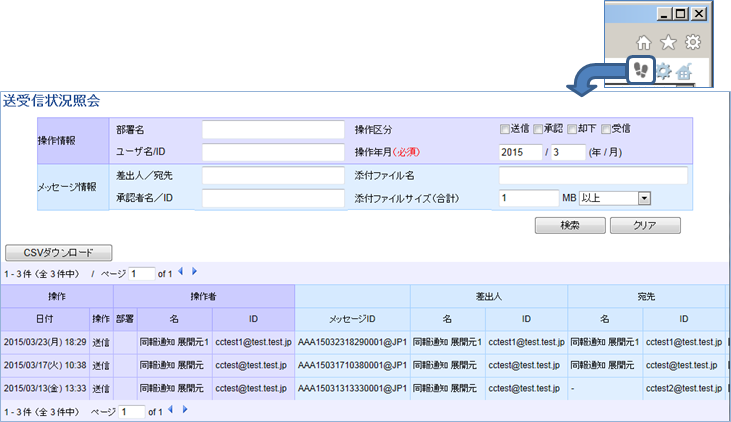This screenshot has width=731, height=422.
Task: Toggle the 受信 checkbox
Action: pos(606,129)
